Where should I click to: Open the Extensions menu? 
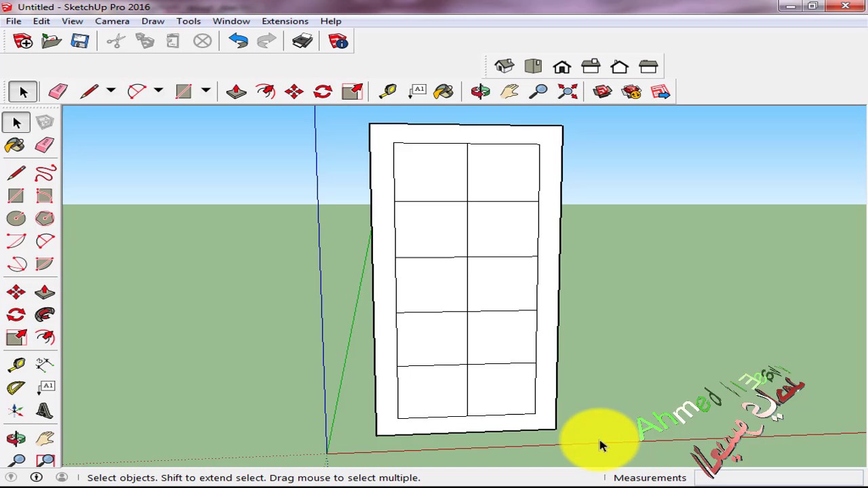click(x=285, y=21)
